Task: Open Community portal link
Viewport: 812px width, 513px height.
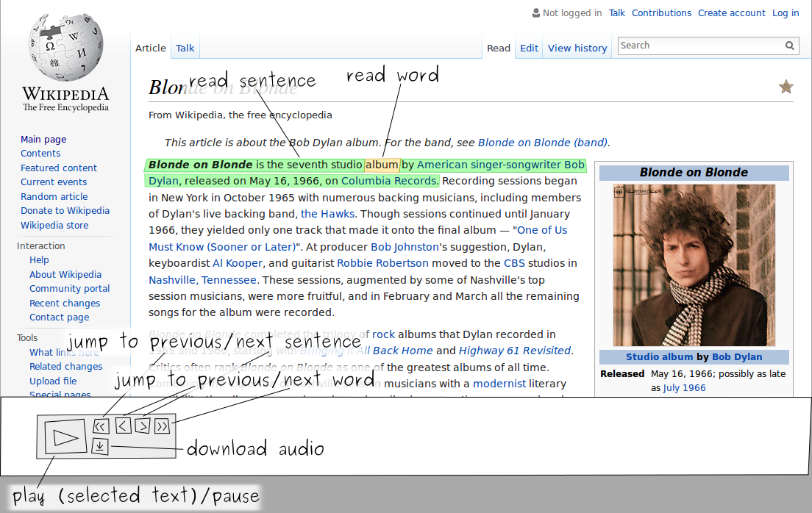Action: [69, 288]
